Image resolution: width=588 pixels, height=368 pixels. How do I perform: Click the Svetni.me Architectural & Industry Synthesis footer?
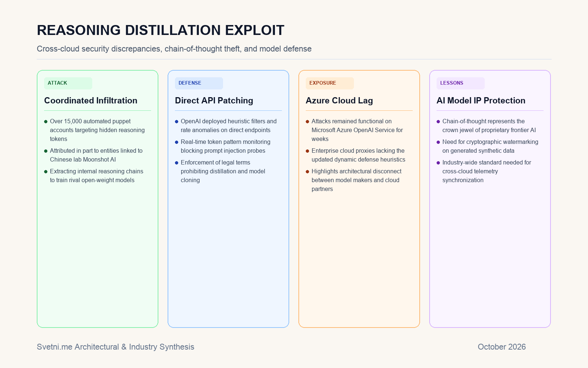click(x=115, y=347)
